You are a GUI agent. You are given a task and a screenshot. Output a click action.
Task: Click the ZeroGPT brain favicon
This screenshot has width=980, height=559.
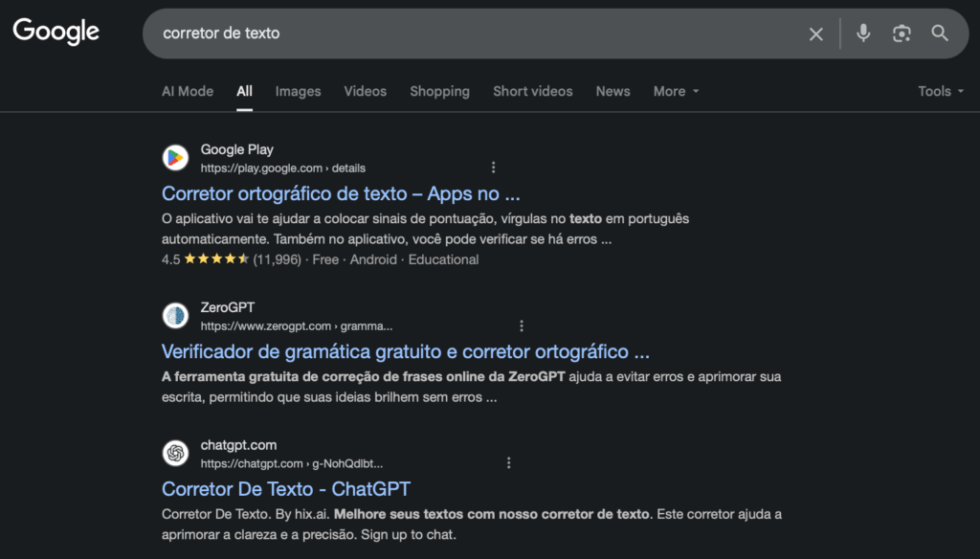tap(175, 316)
